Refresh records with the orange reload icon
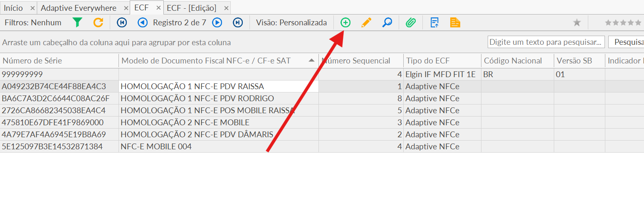The height and width of the screenshot is (197, 644). [x=98, y=22]
